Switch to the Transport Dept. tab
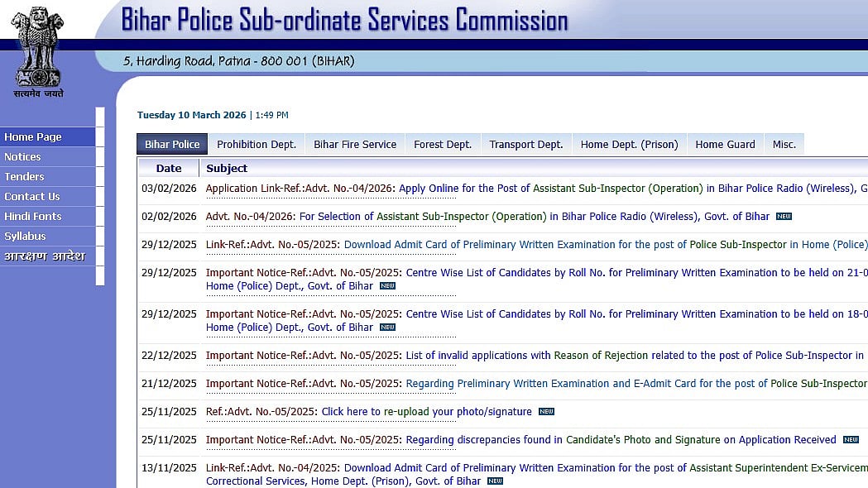 tap(525, 144)
